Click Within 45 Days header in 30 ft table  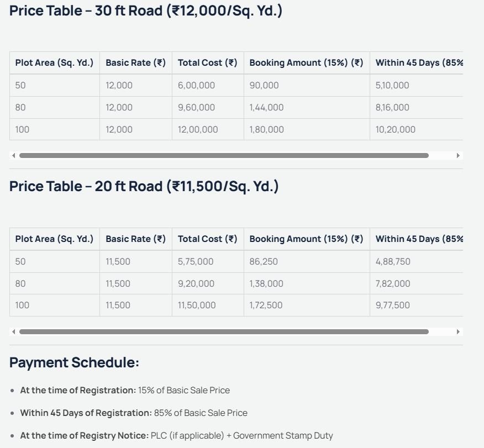[418, 63]
